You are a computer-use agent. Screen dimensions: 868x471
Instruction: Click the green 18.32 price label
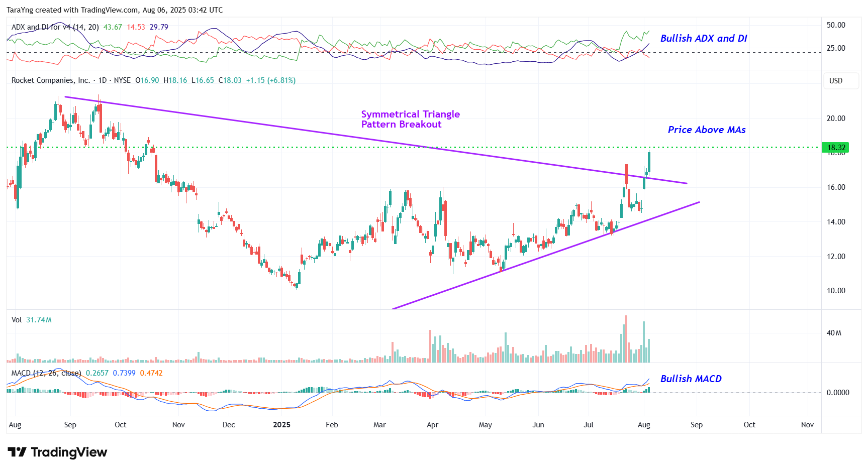click(835, 147)
